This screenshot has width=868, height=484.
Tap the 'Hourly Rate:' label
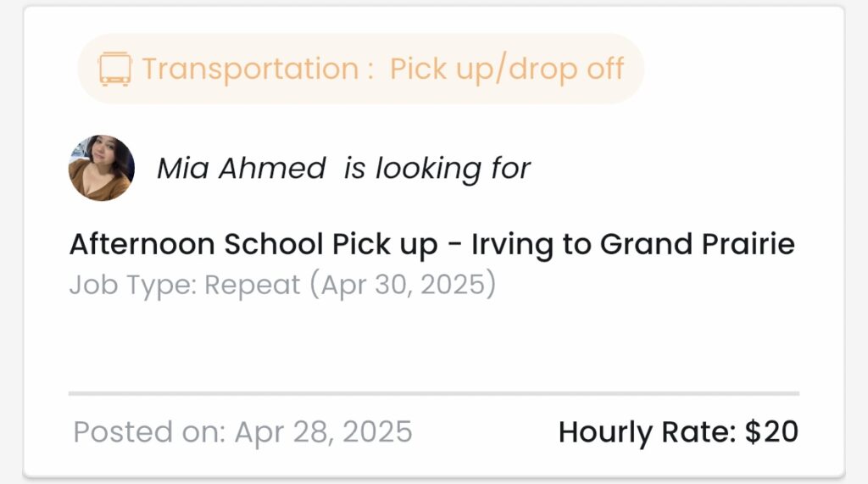point(647,432)
